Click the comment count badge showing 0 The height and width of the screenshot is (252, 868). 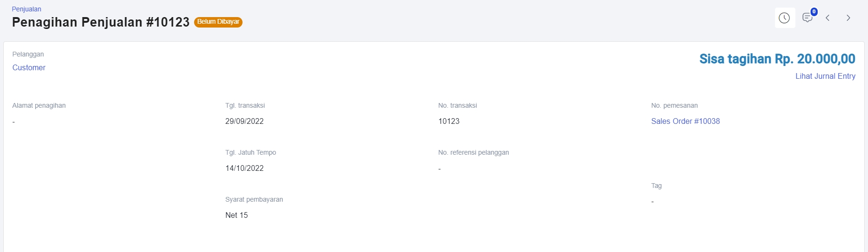tap(814, 12)
